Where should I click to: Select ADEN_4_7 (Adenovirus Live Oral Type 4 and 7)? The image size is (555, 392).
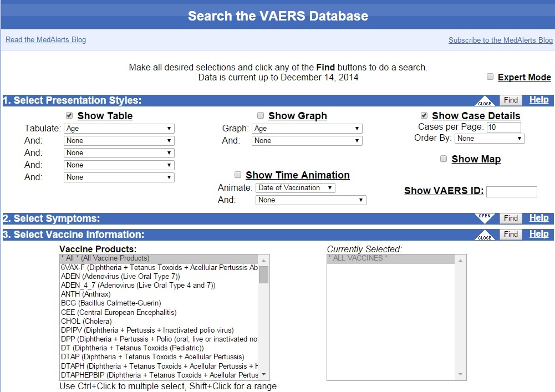click(159, 285)
